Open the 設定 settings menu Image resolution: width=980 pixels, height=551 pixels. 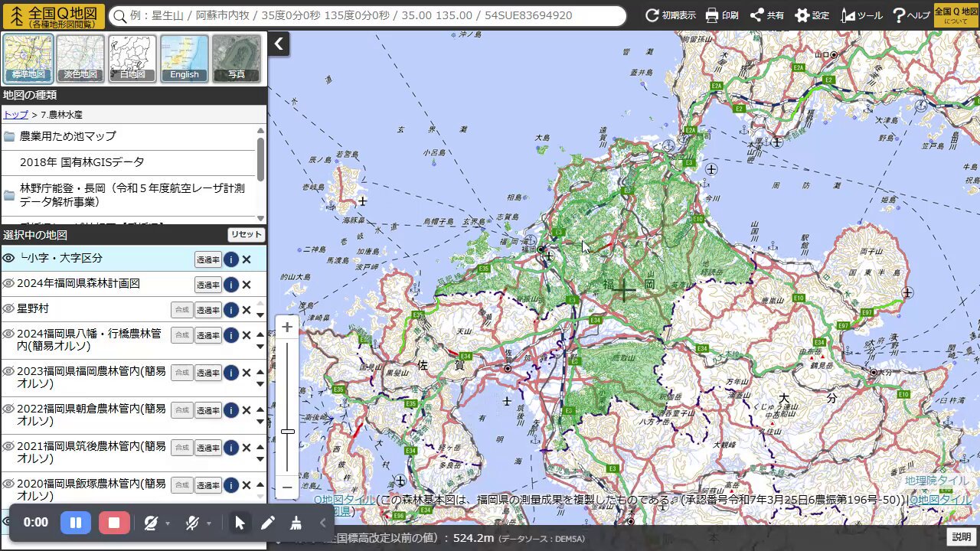coord(812,15)
